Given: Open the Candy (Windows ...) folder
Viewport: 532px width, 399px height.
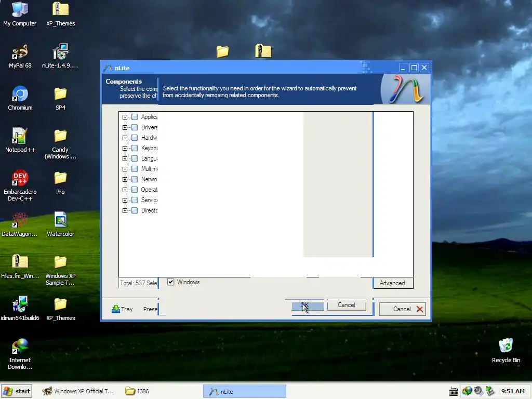Looking at the screenshot, I should click(60, 143).
